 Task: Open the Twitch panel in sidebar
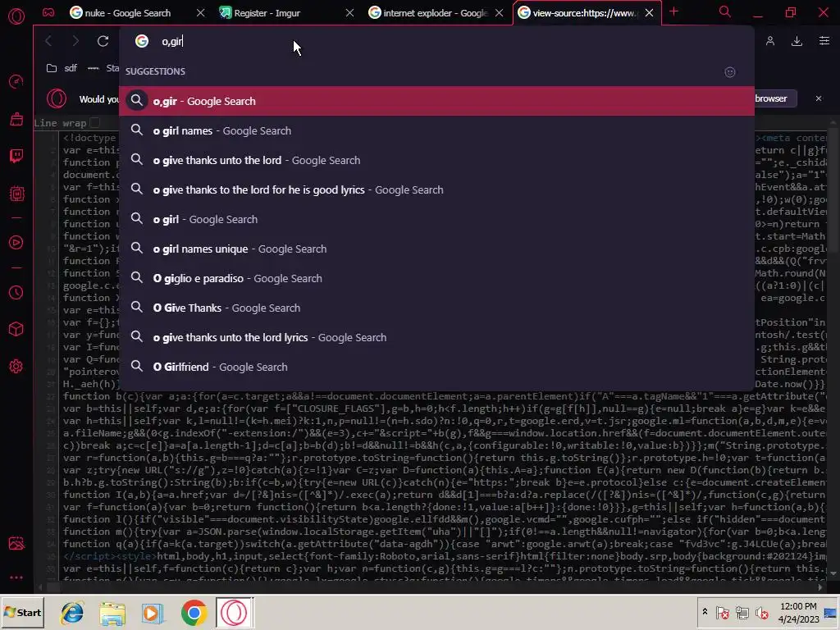click(x=16, y=156)
